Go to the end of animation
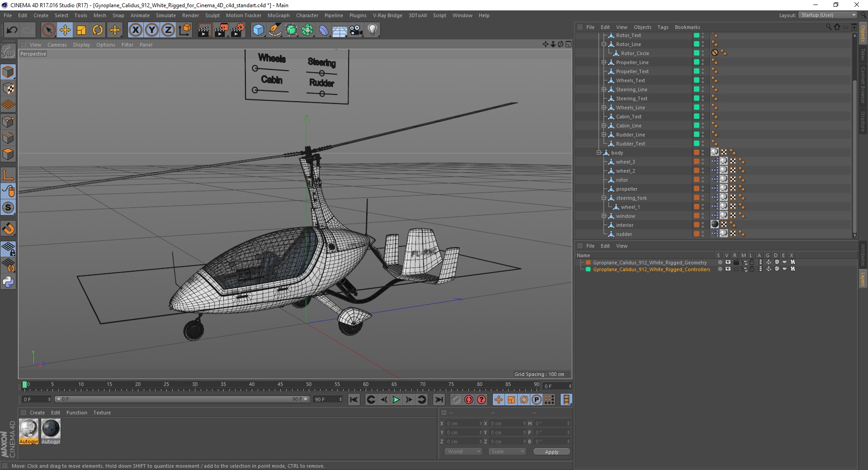This screenshot has height=470, width=868. (x=439, y=399)
